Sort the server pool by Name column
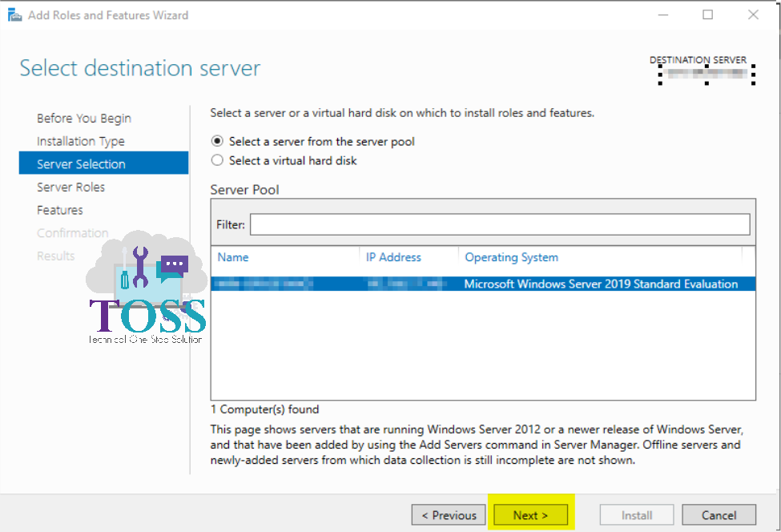 [233, 257]
